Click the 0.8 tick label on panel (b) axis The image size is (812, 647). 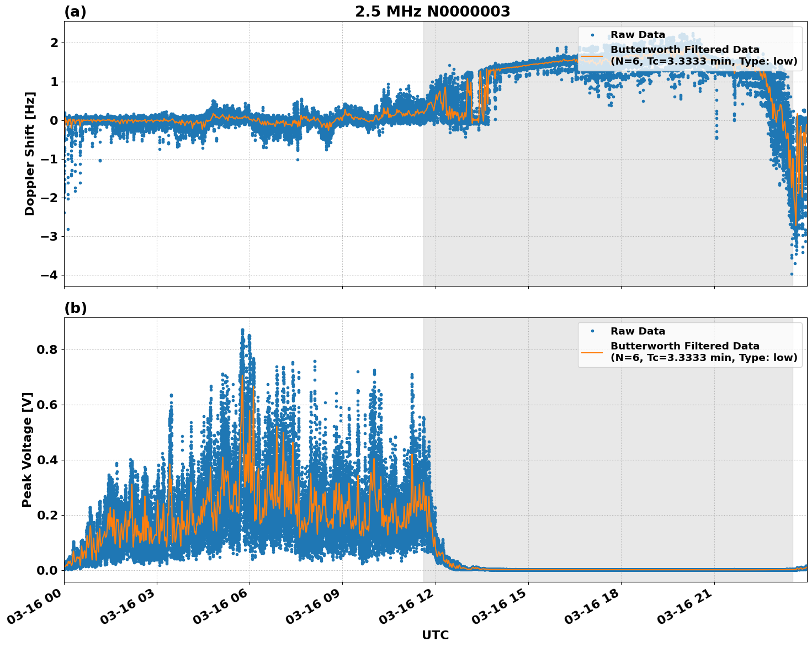47,349
